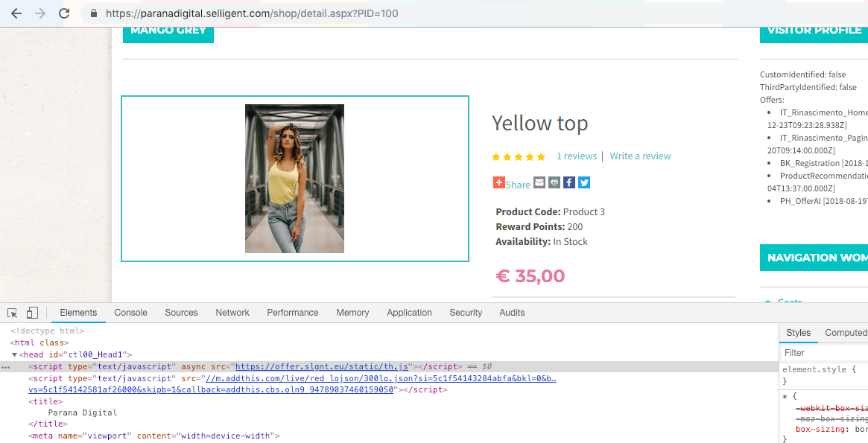The image size is (868, 443).
Task: Open the Console tab
Action: click(130, 313)
